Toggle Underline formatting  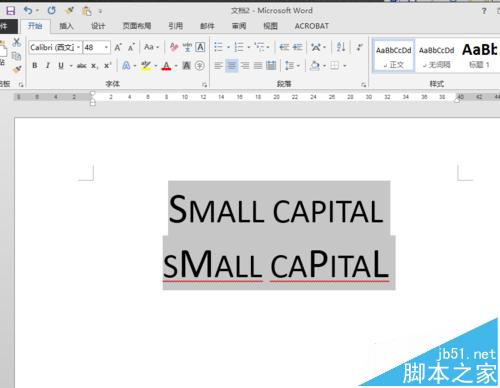61,66
